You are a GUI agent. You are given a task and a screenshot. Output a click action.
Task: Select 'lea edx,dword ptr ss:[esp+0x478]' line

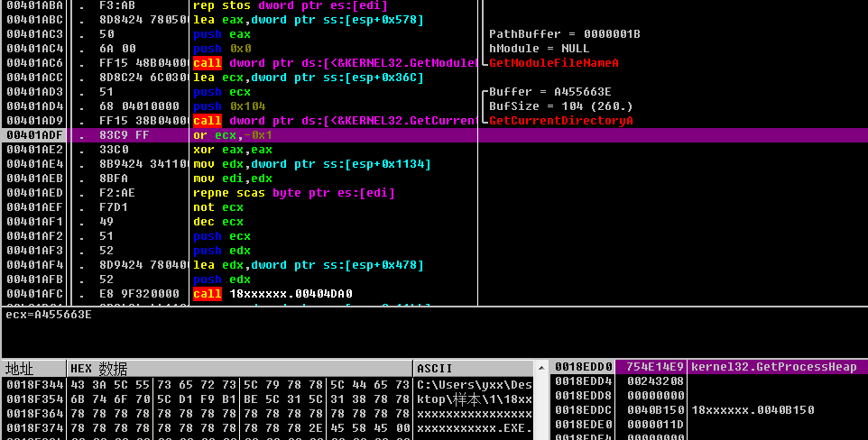309,265
